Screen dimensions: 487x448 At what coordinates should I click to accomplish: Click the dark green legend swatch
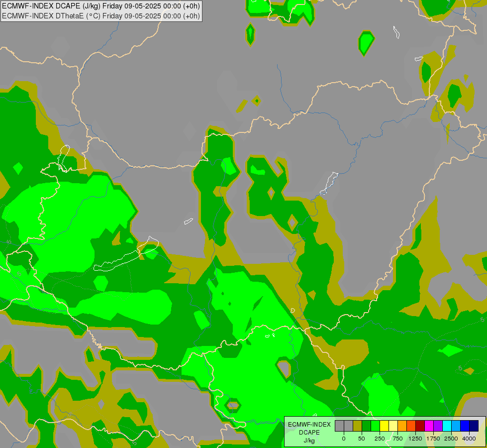(x=367, y=426)
